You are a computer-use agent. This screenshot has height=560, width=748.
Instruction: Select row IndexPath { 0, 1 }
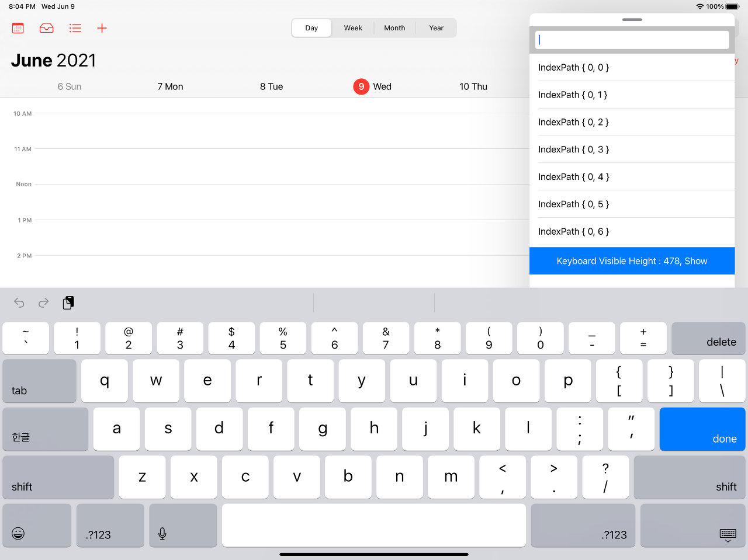[x=632, y=95]
